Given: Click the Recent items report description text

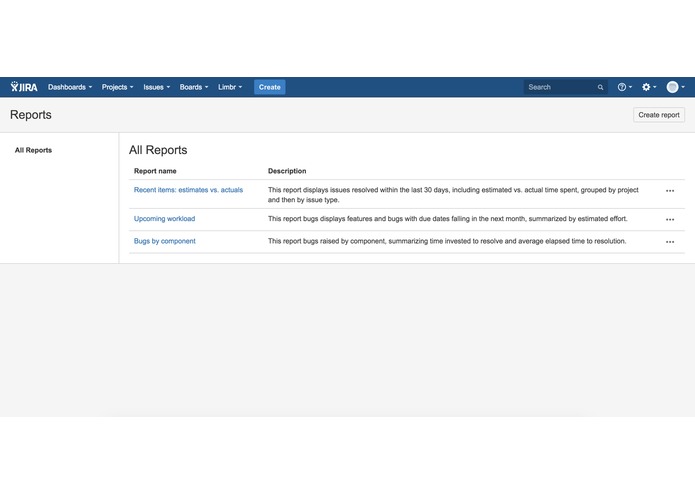Looking at the screenshot, I should coord(453,194).
